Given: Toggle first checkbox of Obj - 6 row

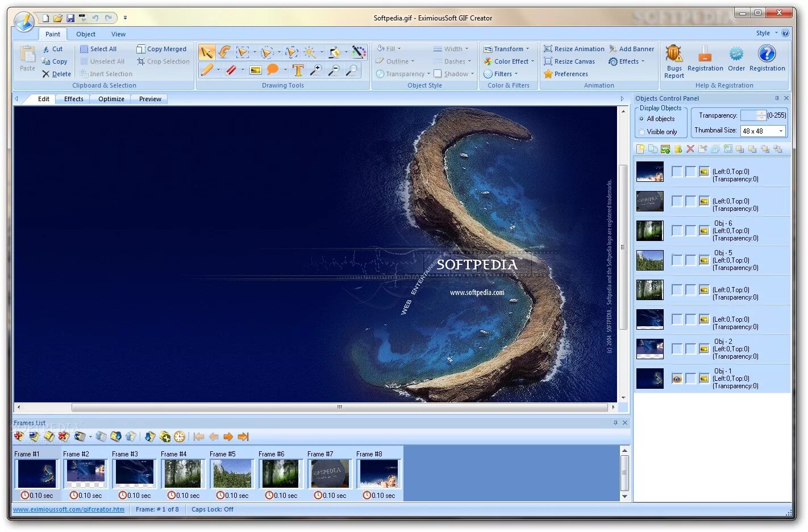Looking at the screenshot, I should tap(677, 231).
